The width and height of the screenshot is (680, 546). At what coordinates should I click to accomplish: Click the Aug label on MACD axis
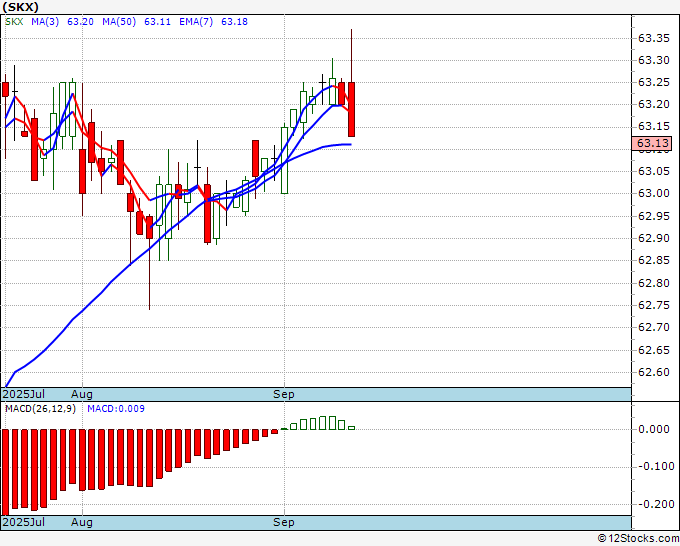tap(82, 522)
